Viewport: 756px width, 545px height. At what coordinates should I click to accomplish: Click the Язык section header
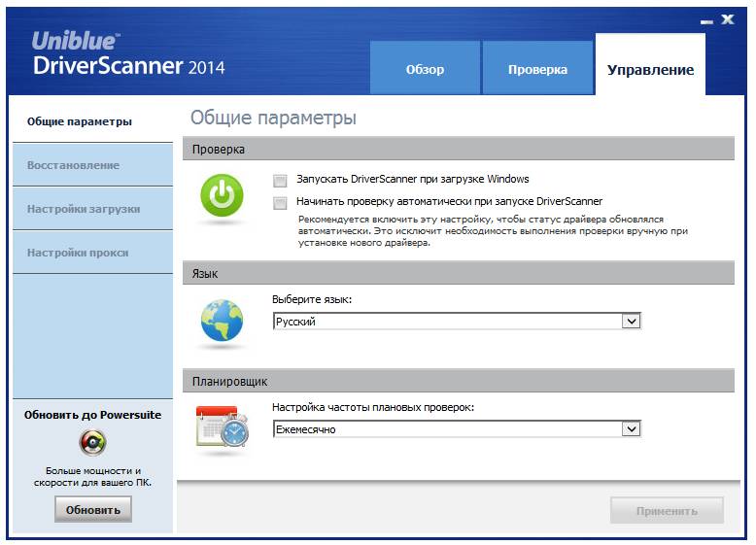coord(459,273)
